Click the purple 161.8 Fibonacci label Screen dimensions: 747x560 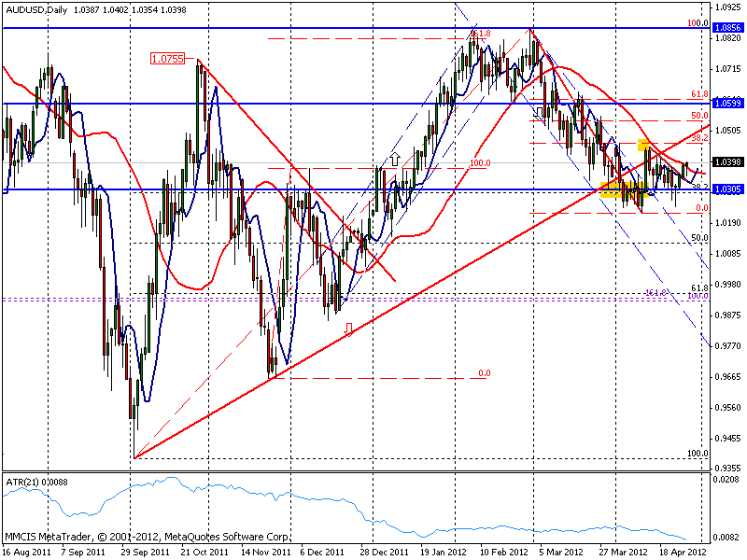(655, 292)
